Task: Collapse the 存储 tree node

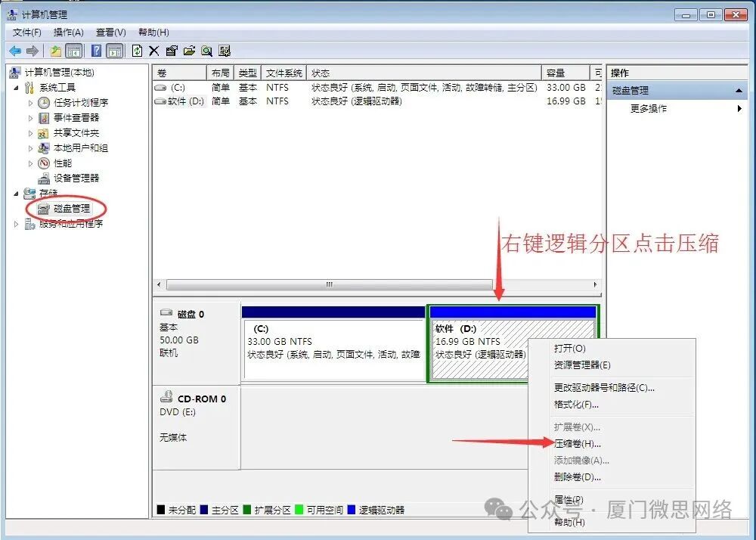Action: (16, 194)
